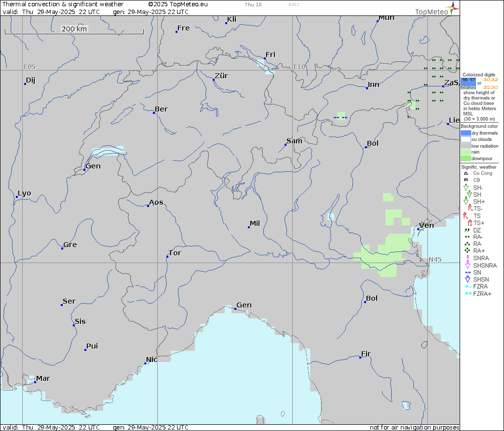
Task: Click the Ven city marker
Action: point(418,229)
